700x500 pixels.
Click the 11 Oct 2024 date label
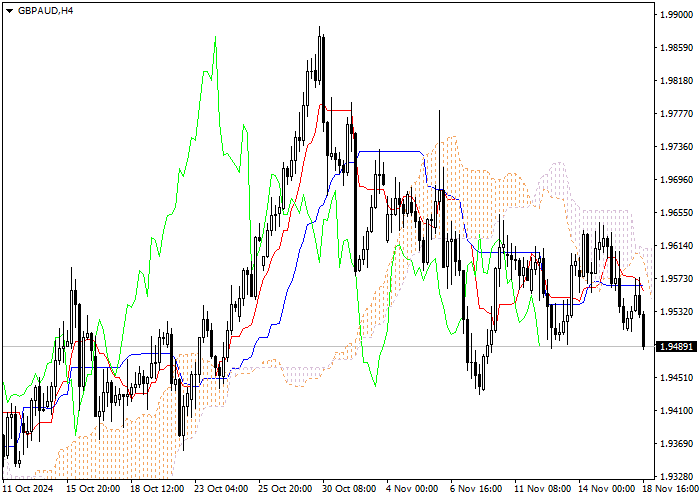coord(28,489)
